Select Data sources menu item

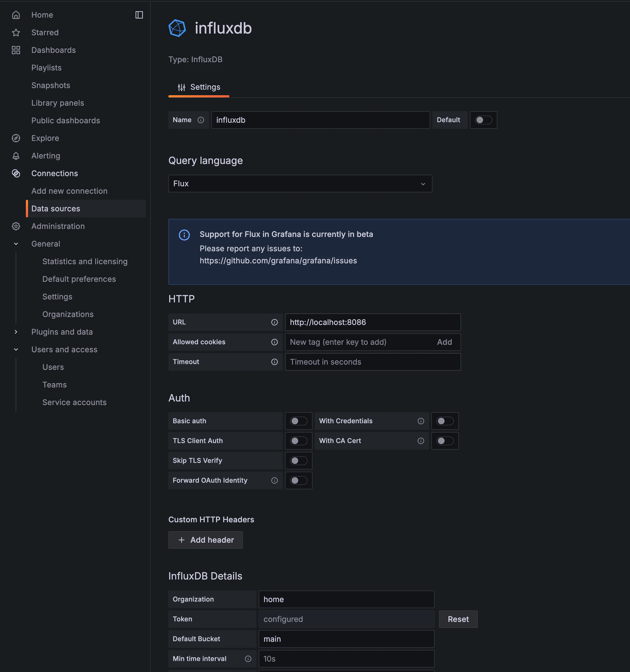[x=86, y=209]
